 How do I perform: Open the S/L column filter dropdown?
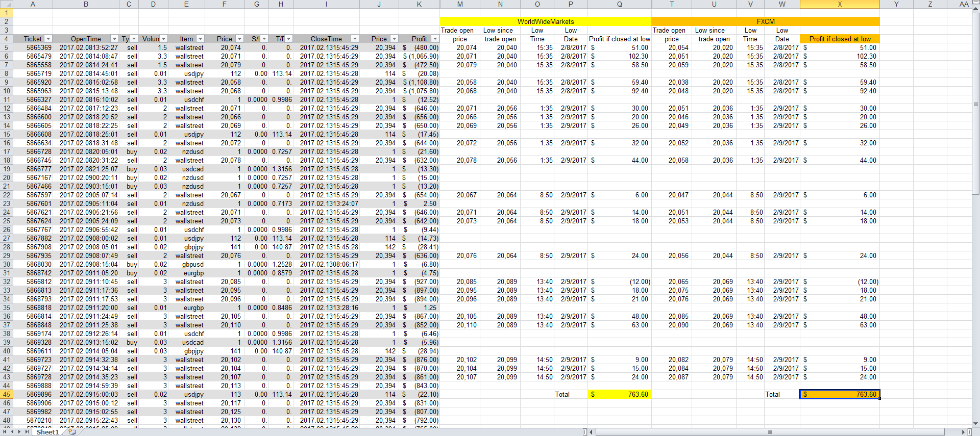pyautogui.click(x=264, y=39)
